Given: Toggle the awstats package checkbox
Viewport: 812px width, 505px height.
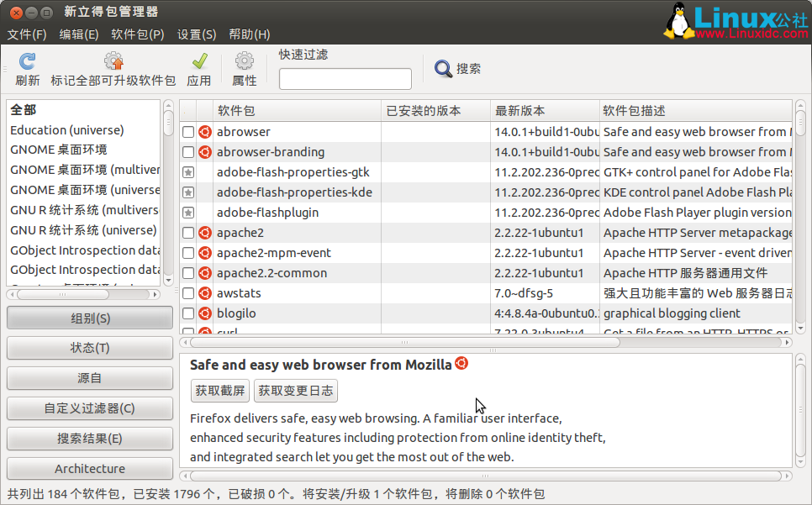Looking at the screenshot, I should click(x=188, y=293).
